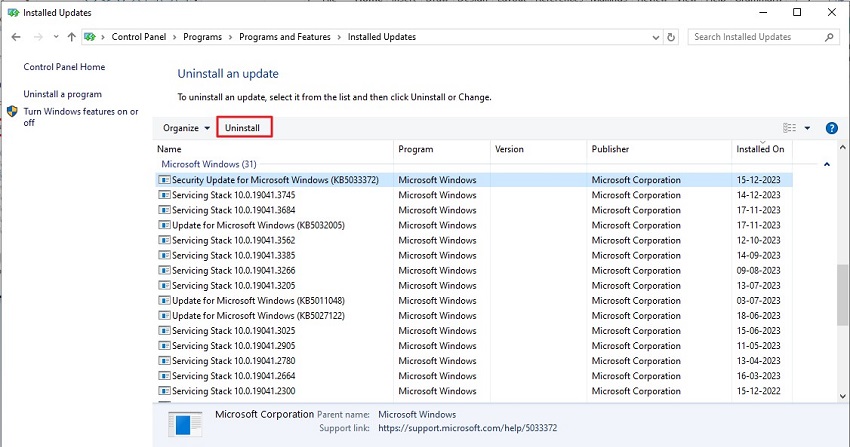Open the recent locations dropdown arrow

click(56, 37)
